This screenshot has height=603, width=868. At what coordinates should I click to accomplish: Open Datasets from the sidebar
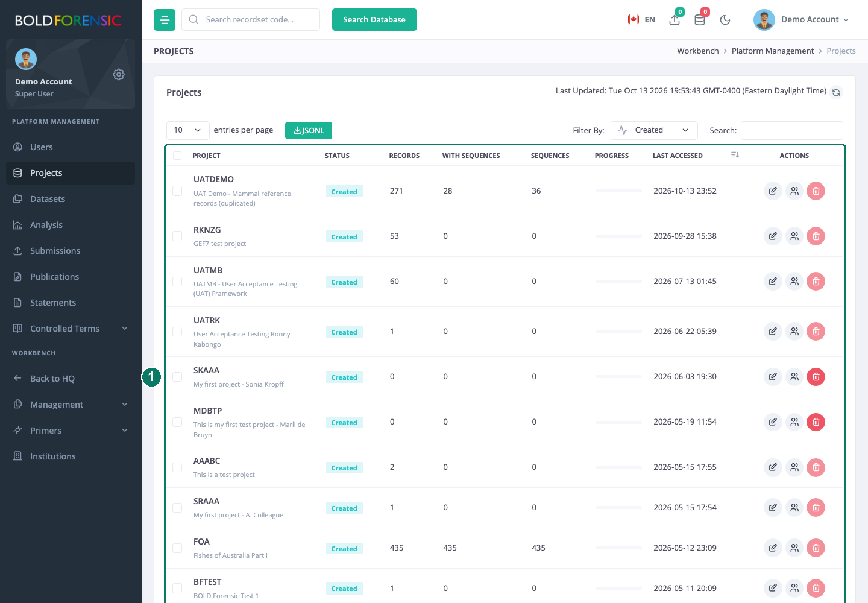click(x=71, y=199)
